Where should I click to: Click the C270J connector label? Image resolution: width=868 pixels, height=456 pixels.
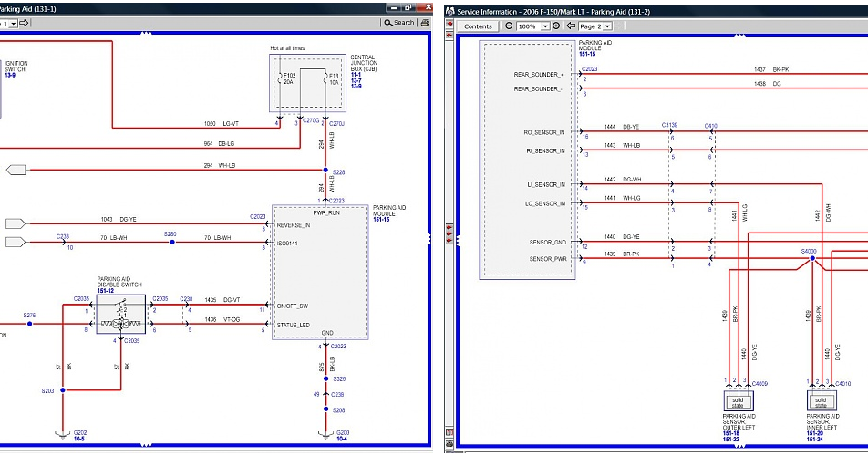[x=336, y=124]
